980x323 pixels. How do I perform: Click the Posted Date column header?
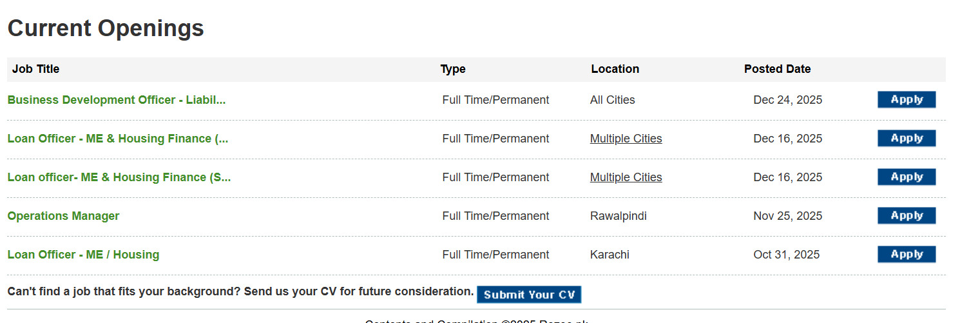777,69
